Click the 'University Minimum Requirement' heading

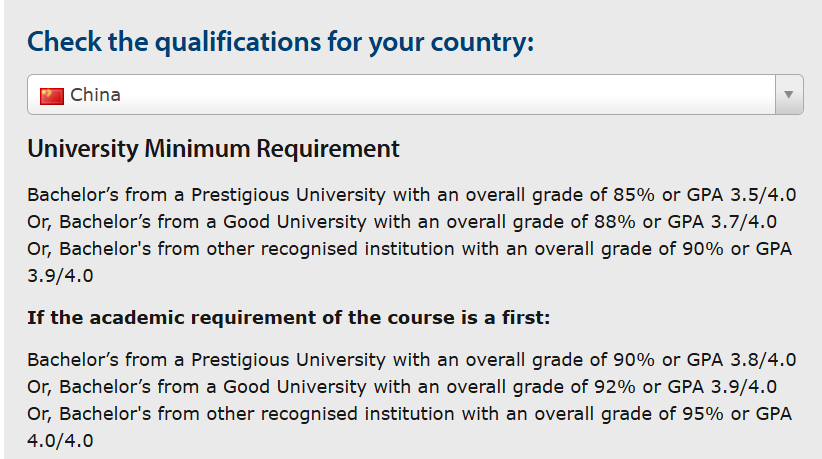(213, 149)
